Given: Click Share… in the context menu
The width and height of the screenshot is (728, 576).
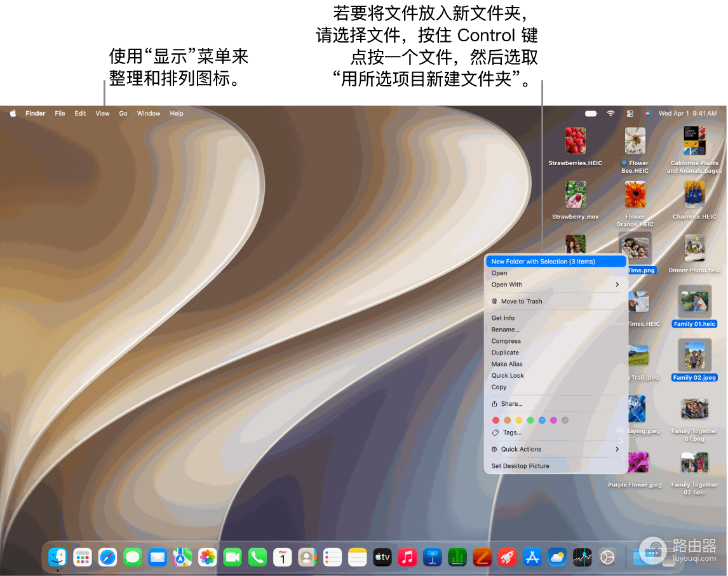Looking at the screenshot, I should [556, 404].
